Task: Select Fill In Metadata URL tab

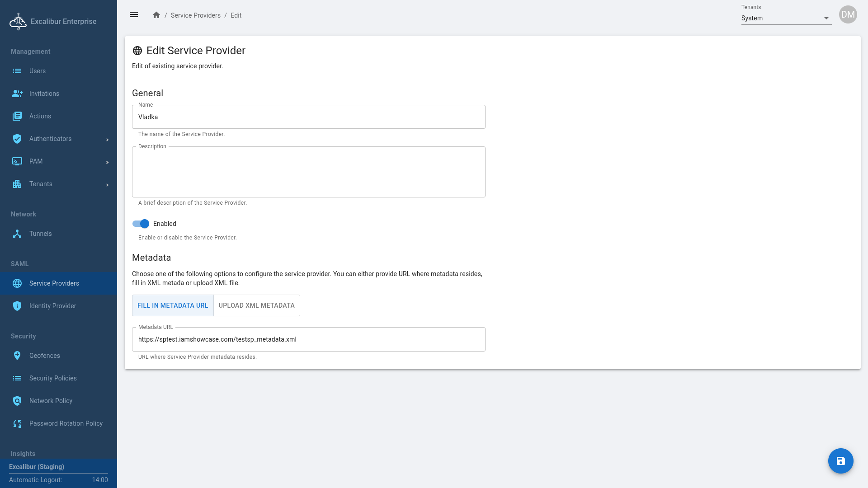Action: coord(173,305)
